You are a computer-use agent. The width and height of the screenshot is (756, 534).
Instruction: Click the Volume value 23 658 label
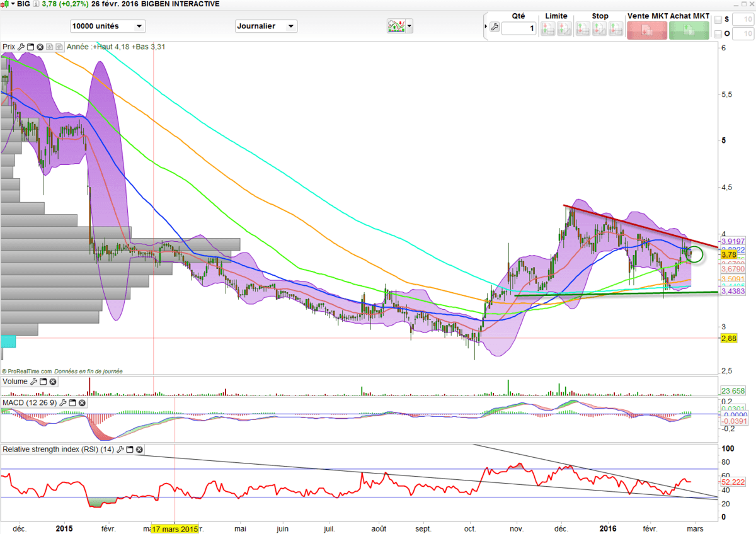pos(733,390)
